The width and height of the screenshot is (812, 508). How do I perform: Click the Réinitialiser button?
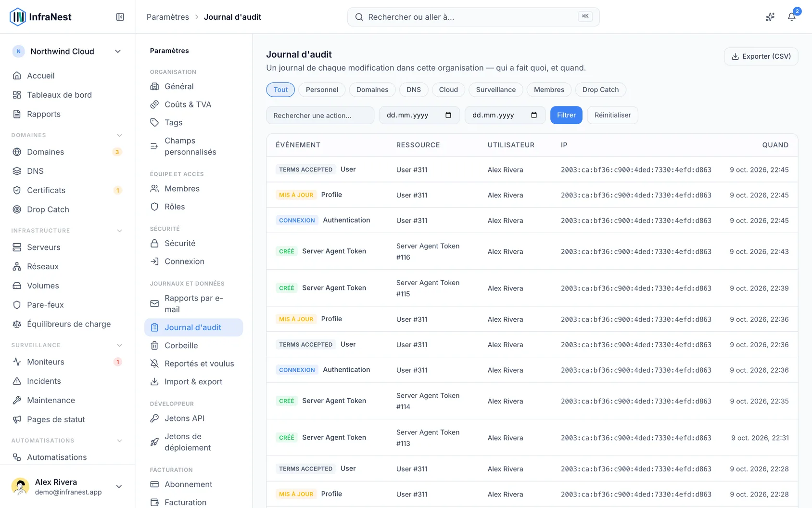coord(612,115)
